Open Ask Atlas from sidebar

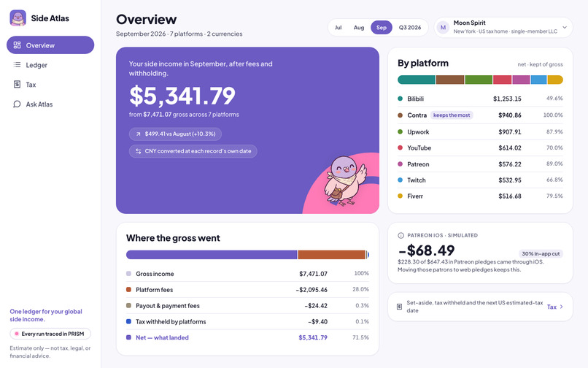[50, 104]
